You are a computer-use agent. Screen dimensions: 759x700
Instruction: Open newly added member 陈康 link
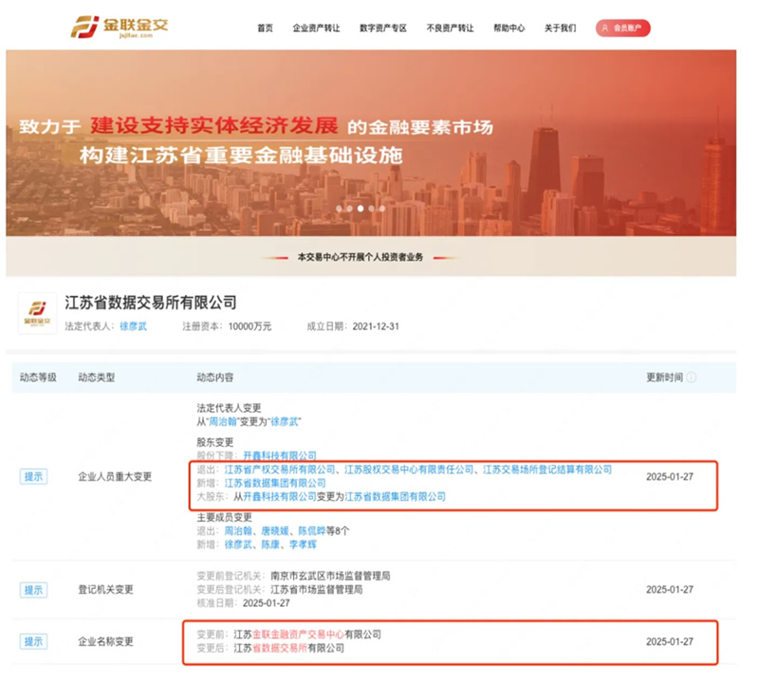[x=270, y=544]
